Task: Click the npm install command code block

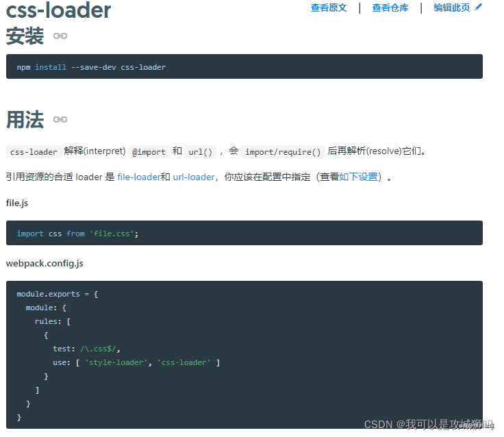Action: pyautogui.click(x=244, y=66)
